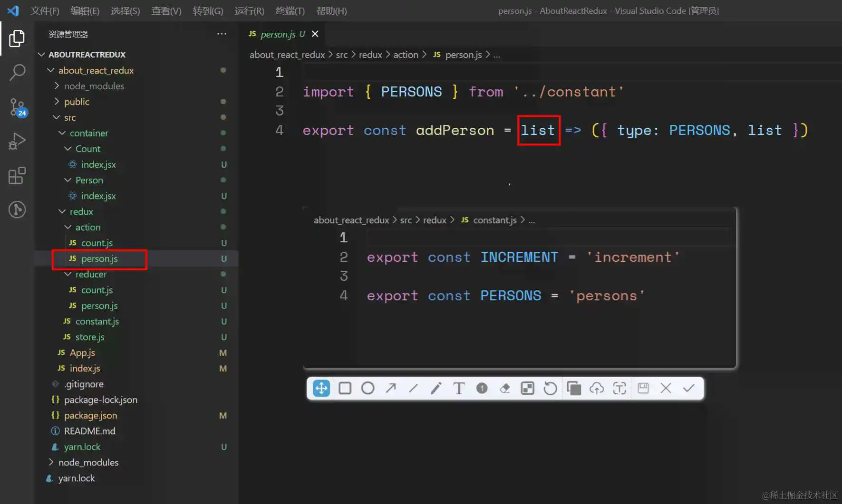Open count.js under the action folder

[x=97, y=243]
